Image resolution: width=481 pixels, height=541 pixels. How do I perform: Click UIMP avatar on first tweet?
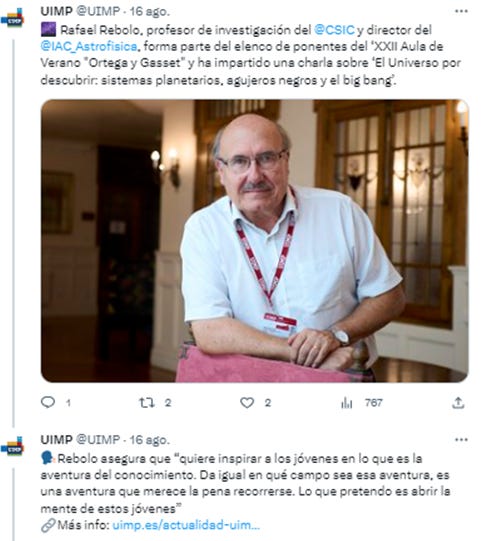[x=13, y=18]
